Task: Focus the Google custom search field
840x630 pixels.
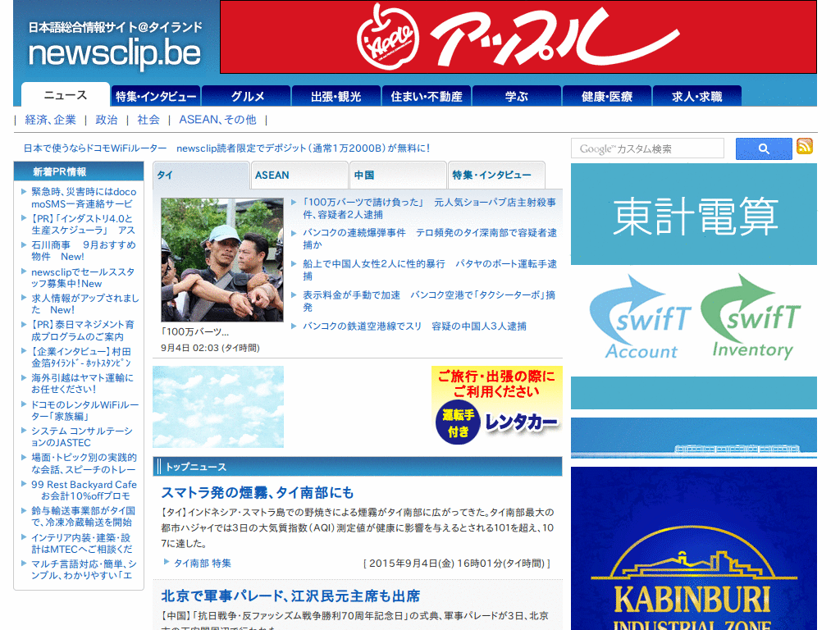Action: point(648,148)
